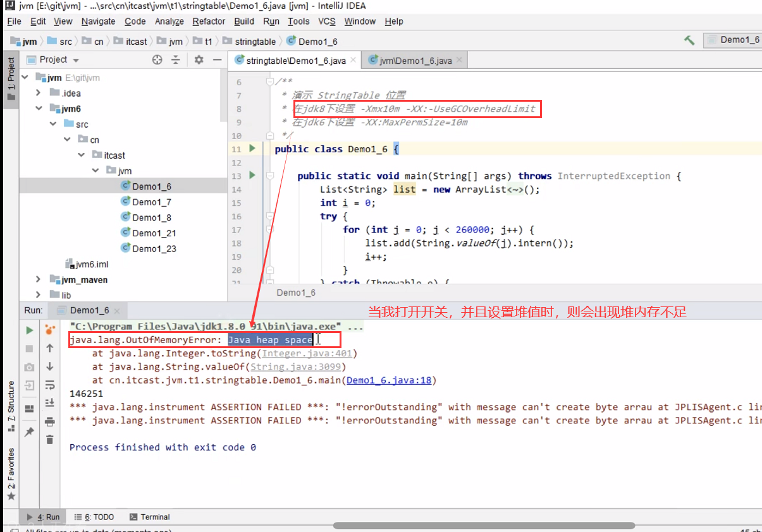Image resolution: width=762 pixels, height=532 pixels.
Task: Click the Demo1_6 editor breadcrumb below code
Action: pos(296,293)
